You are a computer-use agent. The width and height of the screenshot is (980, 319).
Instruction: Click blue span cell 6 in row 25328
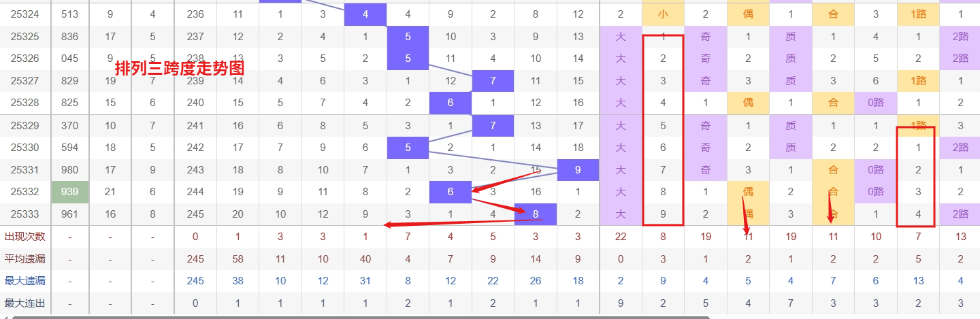click(x=451, y=103)
